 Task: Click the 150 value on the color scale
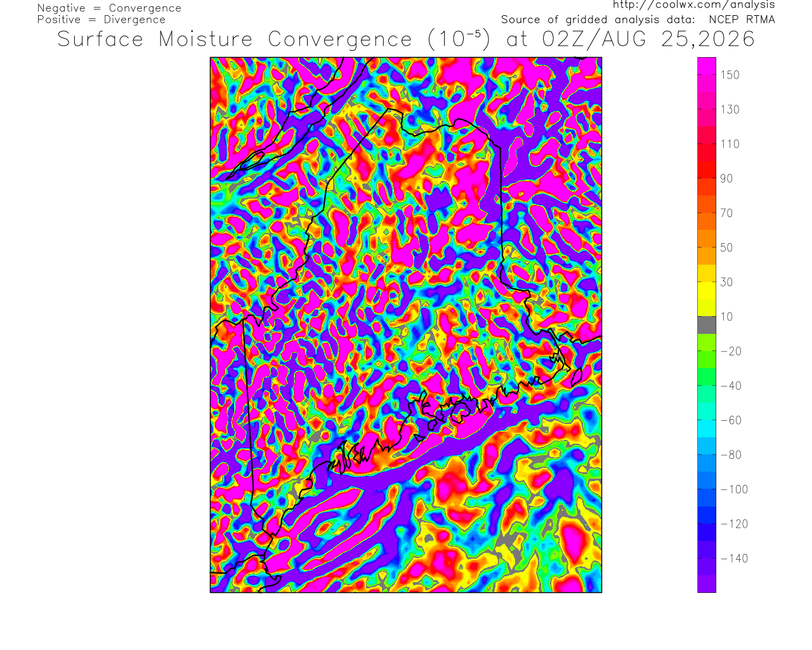coord(730,75)
